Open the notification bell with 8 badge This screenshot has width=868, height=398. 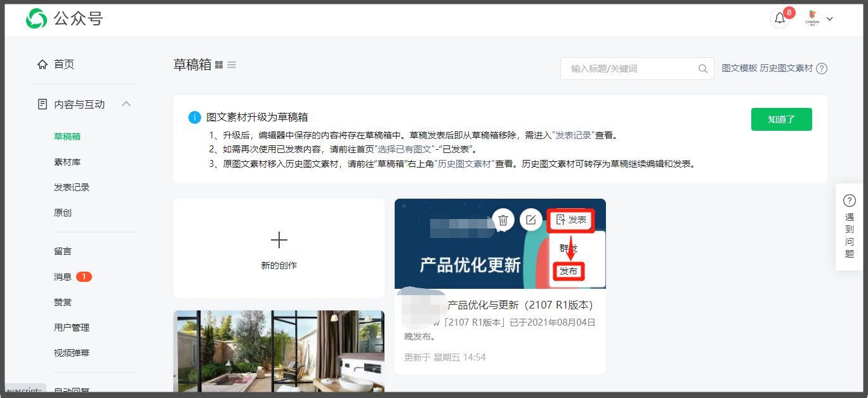pos(780,18)
